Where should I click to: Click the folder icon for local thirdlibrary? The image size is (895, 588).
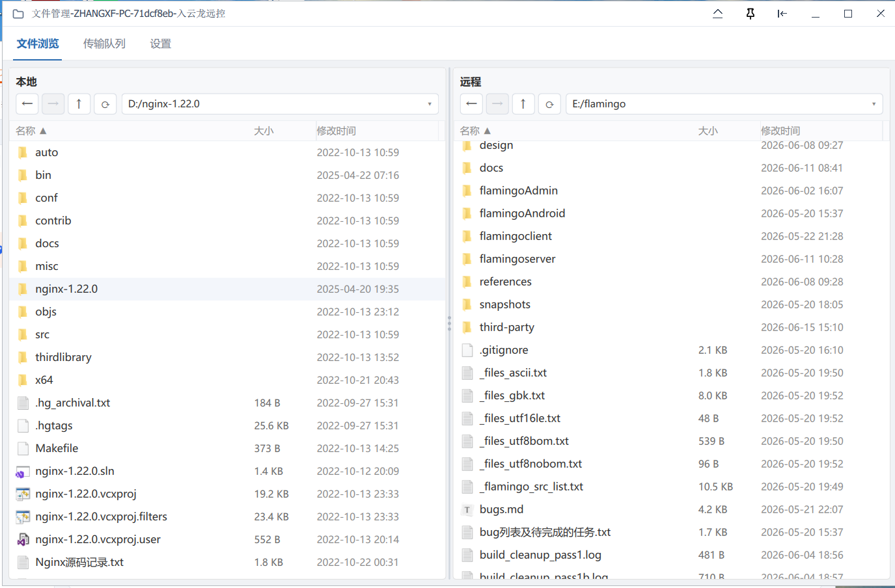pos(23,358)
